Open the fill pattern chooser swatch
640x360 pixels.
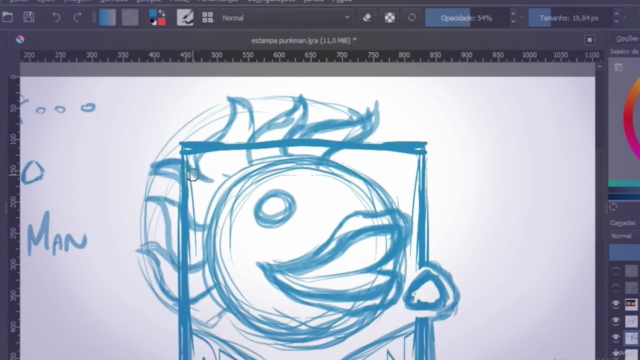pyautogui.click(x=130, y=18)
